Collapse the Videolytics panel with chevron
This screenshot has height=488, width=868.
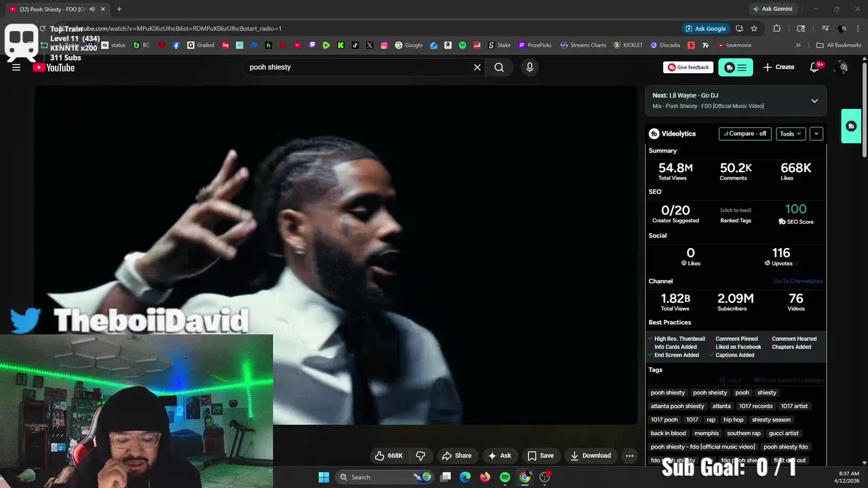[x=816, y=134]
